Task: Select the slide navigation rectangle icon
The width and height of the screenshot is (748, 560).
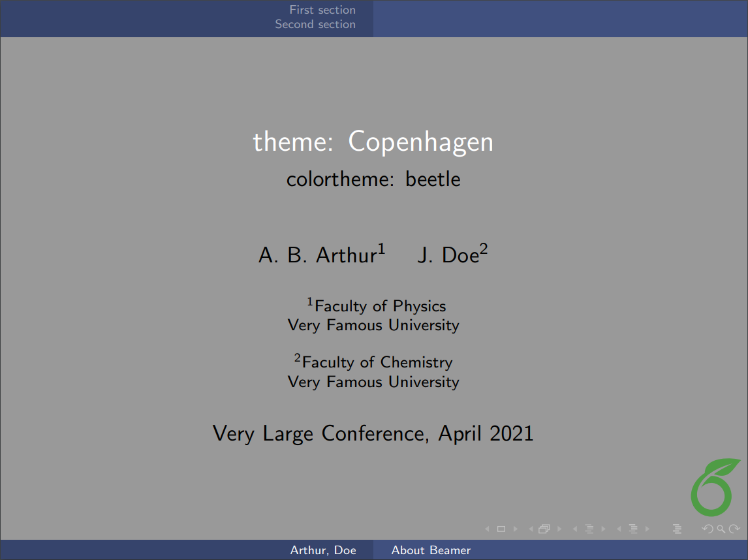Action: coord(501,529)
